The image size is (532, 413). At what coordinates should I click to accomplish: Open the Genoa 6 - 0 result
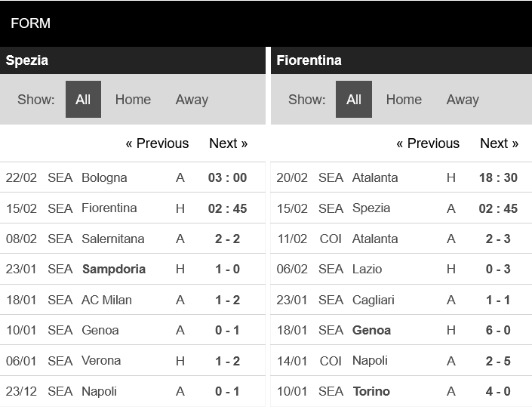[x=498, y=330]
